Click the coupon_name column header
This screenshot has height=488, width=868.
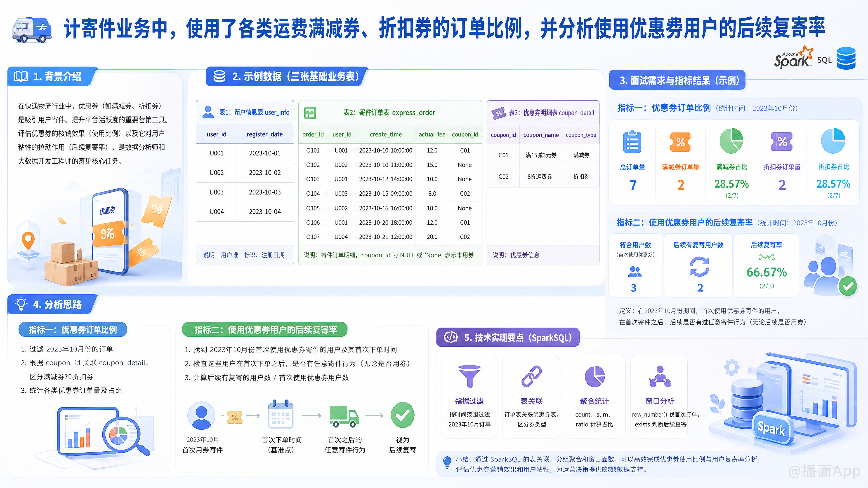[541, 135]
